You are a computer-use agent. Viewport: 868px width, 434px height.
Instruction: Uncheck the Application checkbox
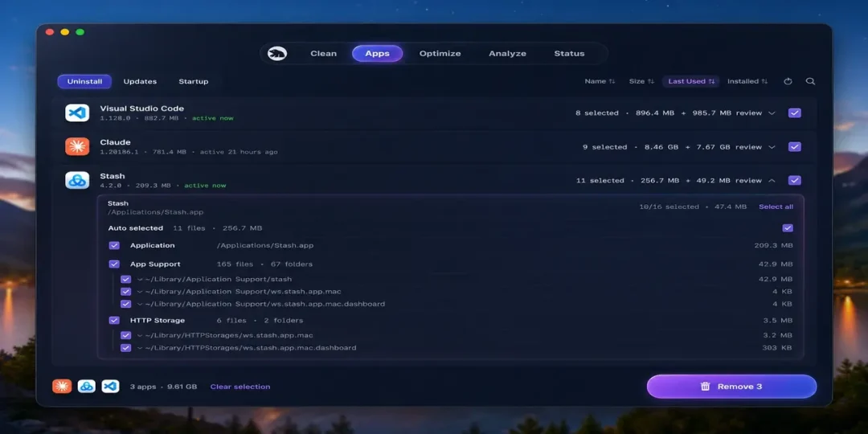click(114, 245)
